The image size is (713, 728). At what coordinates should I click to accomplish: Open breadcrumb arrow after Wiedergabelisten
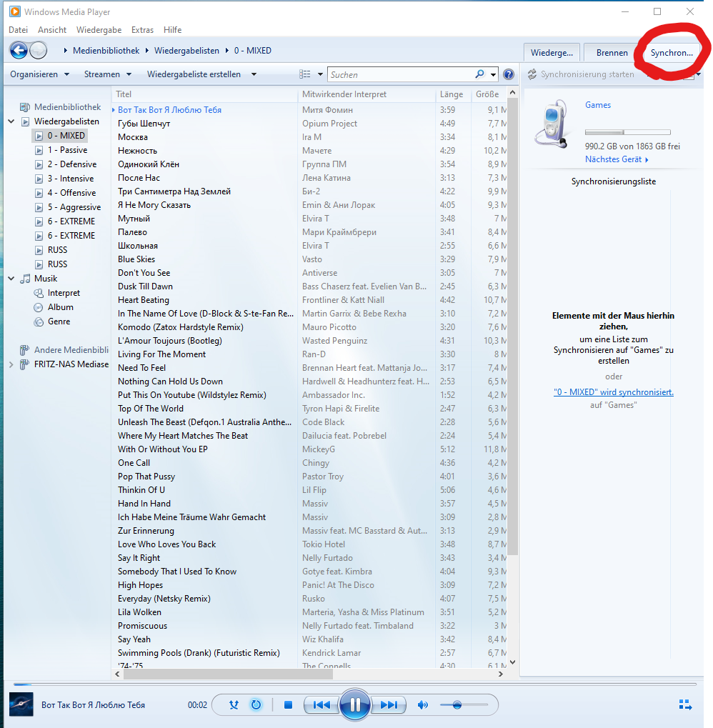[x=227, y=51]
